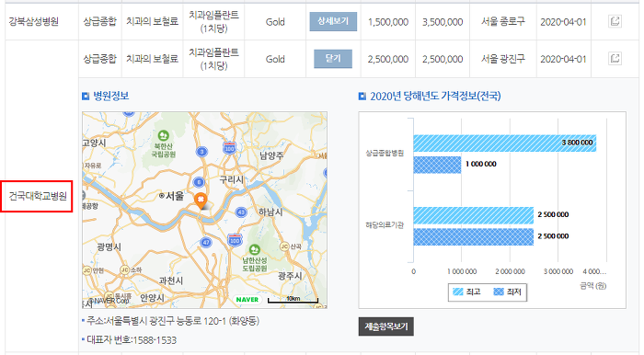Open external link icon in 서울 광진구 row
Viewport: 644px width, 355px height.
(615, 58)
